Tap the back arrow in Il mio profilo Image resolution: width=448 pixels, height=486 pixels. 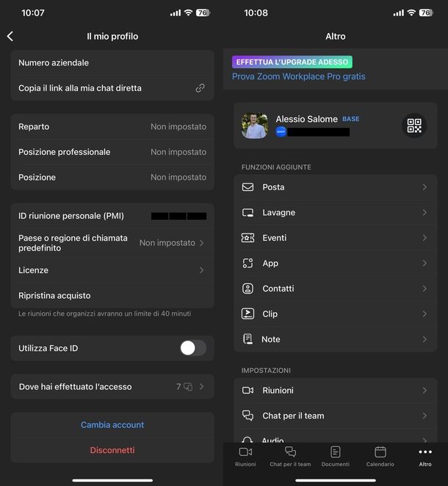tap(10, 36)
